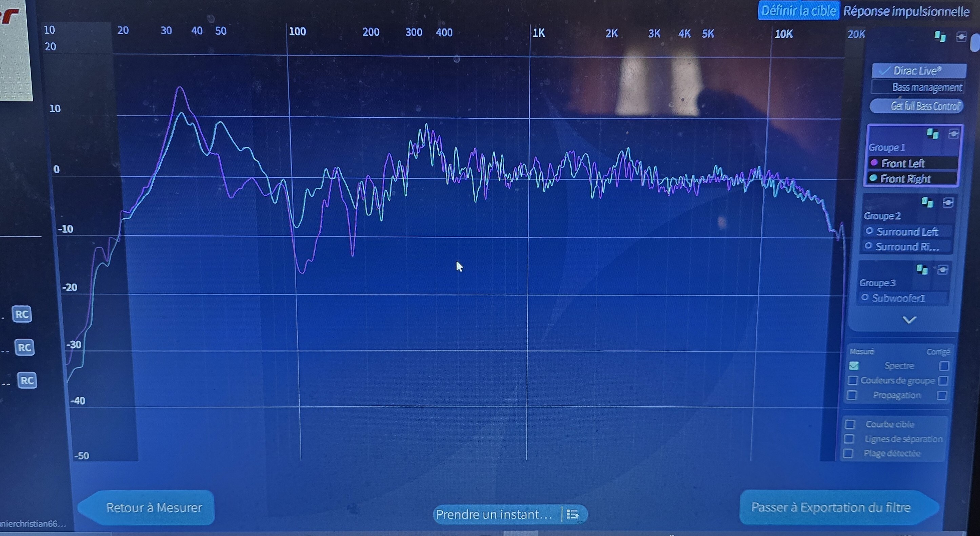Click the Groupe 3 link/lock icon
The width and height of the screenshot is (980, 536).
coord(942,270)
